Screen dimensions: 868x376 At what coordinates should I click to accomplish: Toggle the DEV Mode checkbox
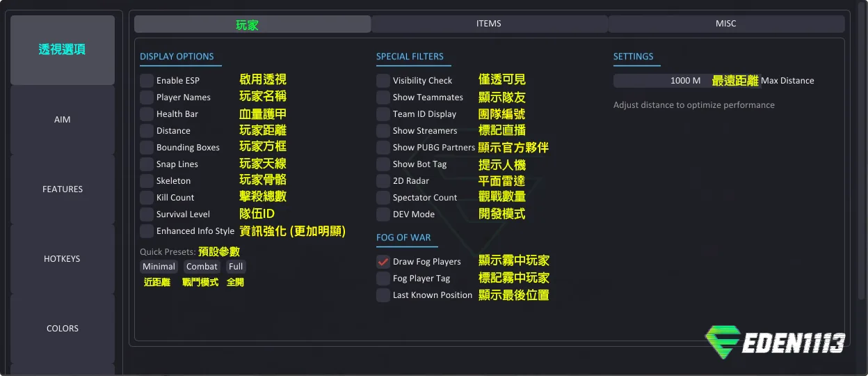(x=383, y=214)
